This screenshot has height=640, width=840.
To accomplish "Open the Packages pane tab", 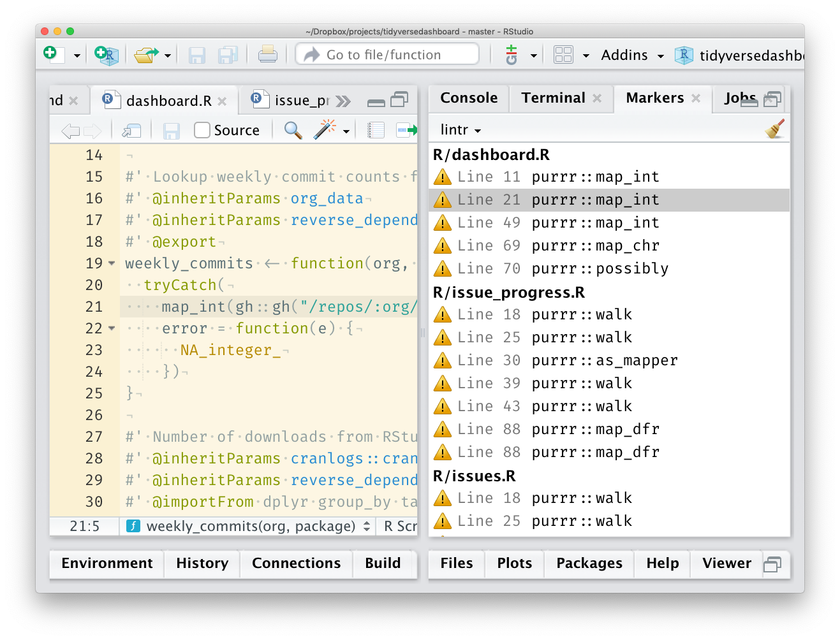I will (x=589, y=563).
